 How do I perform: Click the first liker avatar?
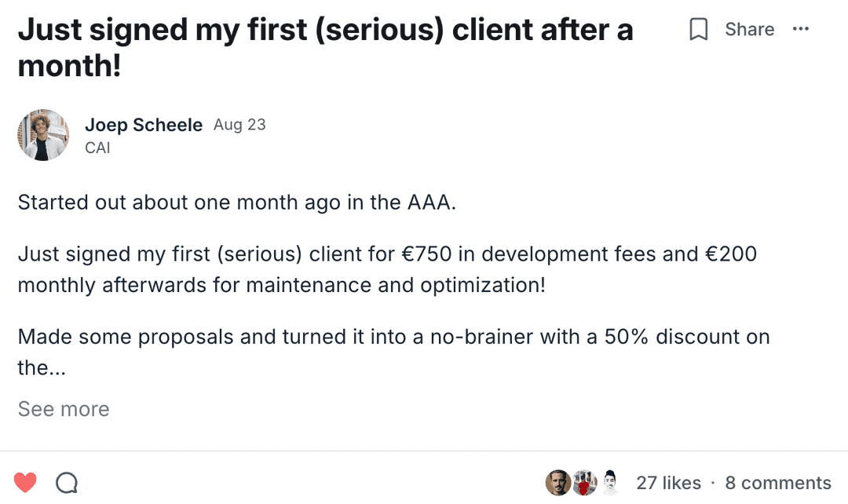[x=557, y=482]
